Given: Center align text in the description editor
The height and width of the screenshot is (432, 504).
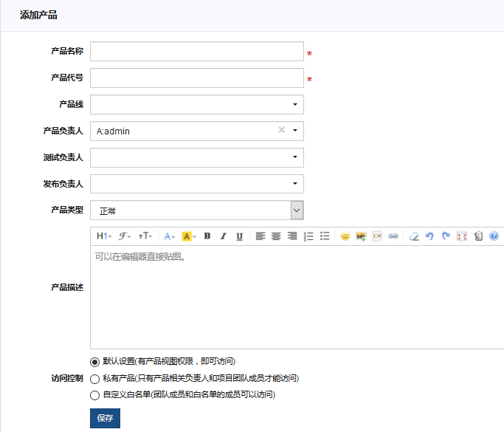Looking at the screenshot, I should (276, 236).
